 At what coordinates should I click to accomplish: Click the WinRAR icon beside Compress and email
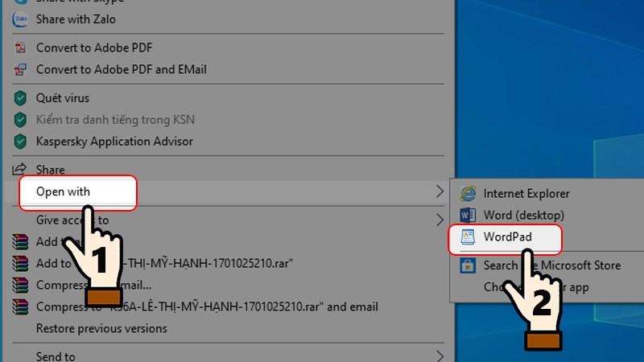tap(21, 285)
